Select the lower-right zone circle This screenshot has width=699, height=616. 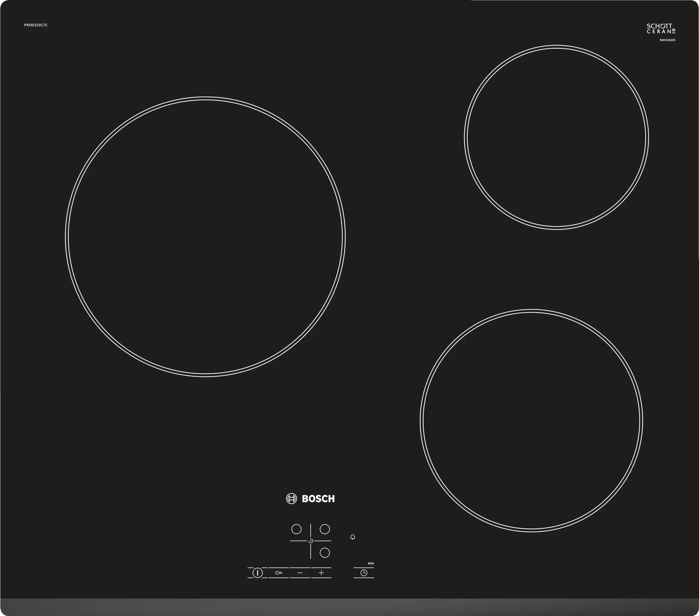coord(325,553)
